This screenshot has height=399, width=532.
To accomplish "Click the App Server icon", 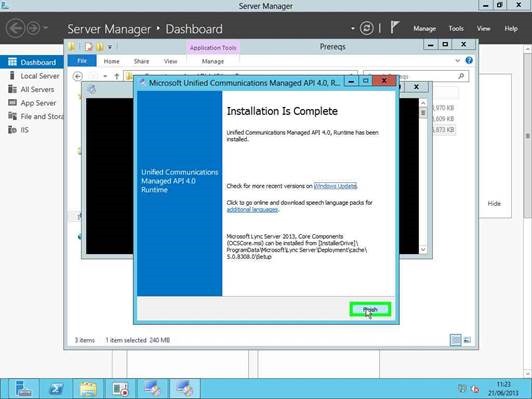I will pos(12,102).
